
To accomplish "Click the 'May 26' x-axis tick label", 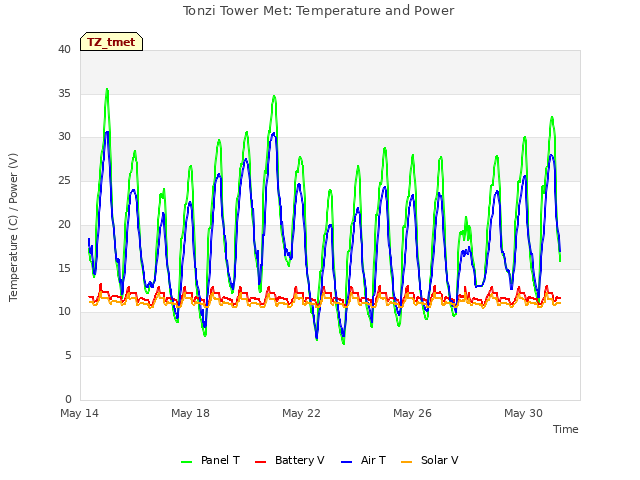I will coord(412,413).
